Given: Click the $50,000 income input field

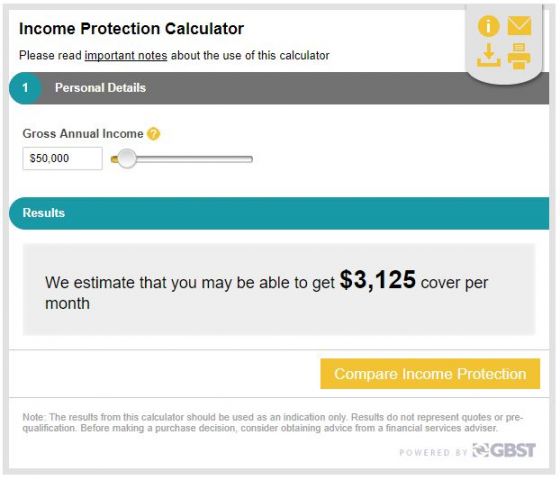Looking at the screenshot, I should point(62,158).
